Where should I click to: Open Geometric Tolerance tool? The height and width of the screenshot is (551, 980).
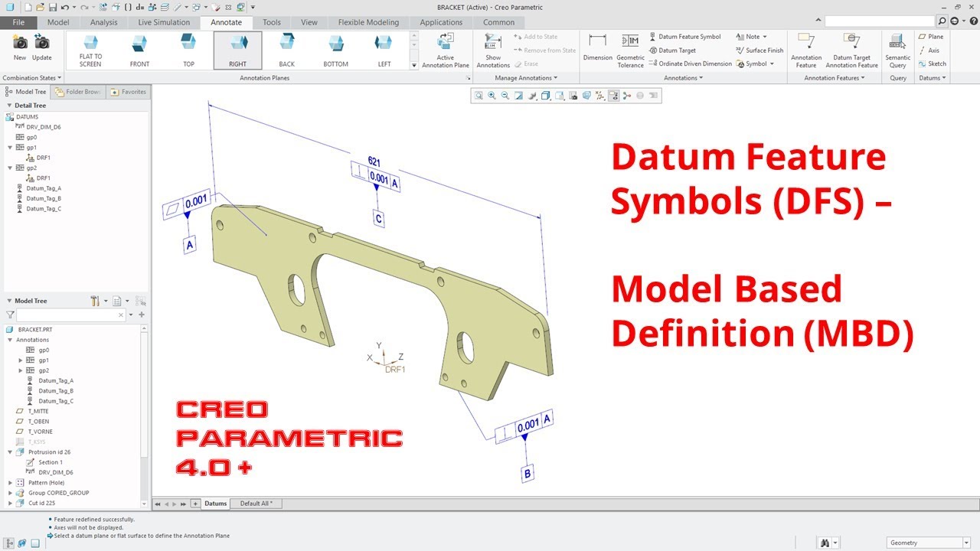pos(630,50)
